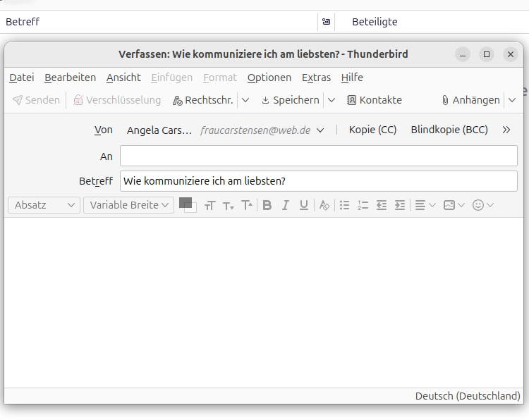529x420 pixels.
Task: Attach a file with Anhängen
Action: click(x=470, y=100)
